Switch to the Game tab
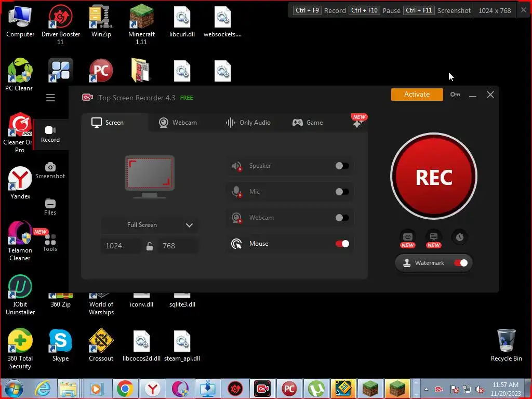The width and height of the screenshot is (532, 399). click(308, 123)
